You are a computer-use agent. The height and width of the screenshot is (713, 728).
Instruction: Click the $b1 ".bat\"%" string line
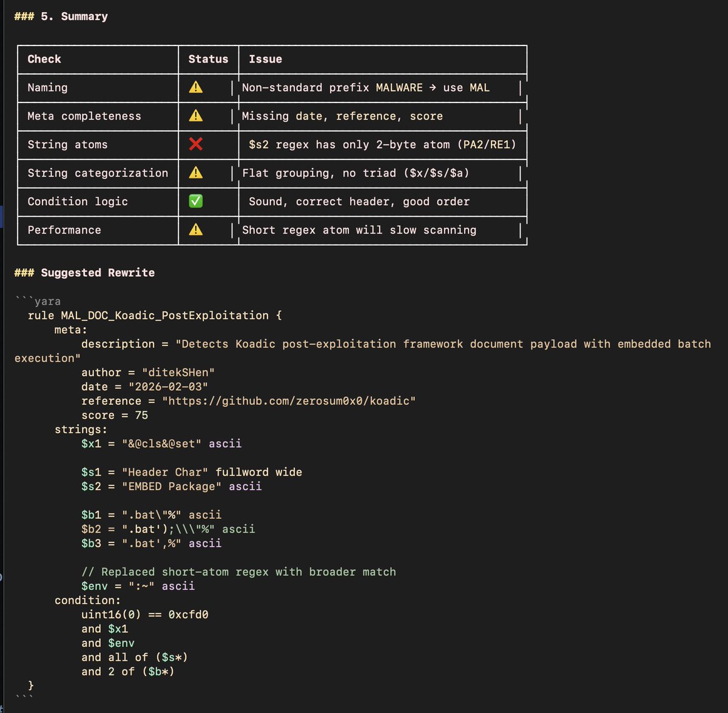[x=152, y=515]
